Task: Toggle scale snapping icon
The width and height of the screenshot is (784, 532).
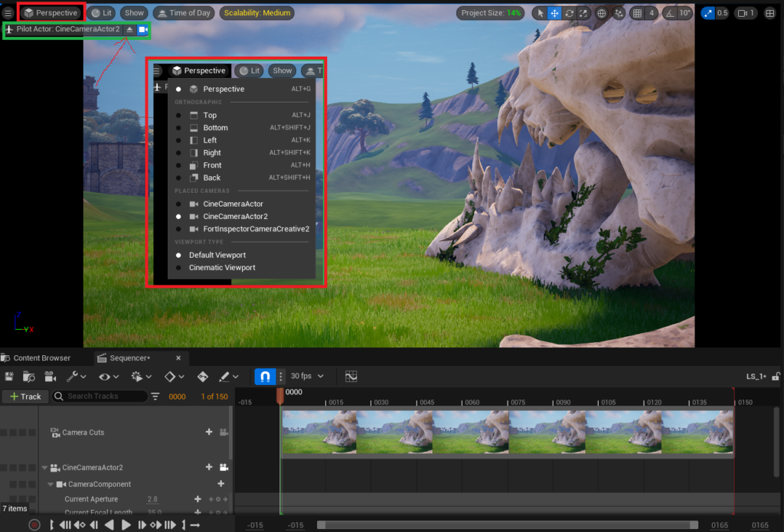Action: (x=708, y=14)
